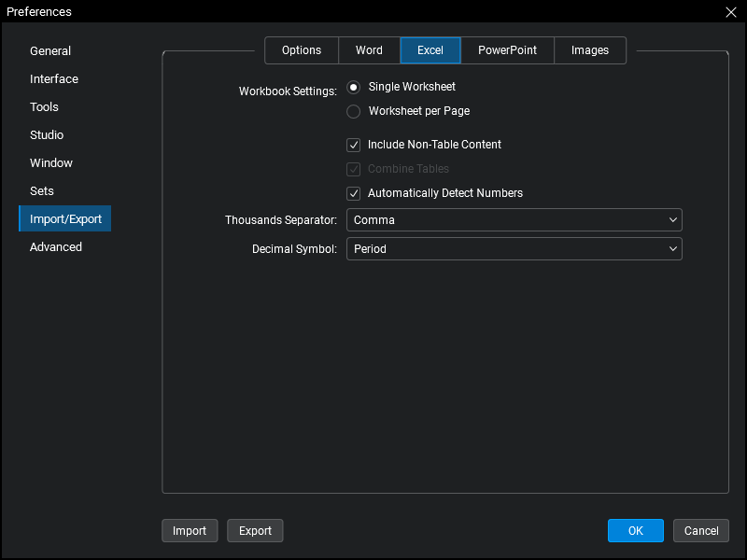Open the Decimal Symbol dropdown

click(x=514, y=249)
